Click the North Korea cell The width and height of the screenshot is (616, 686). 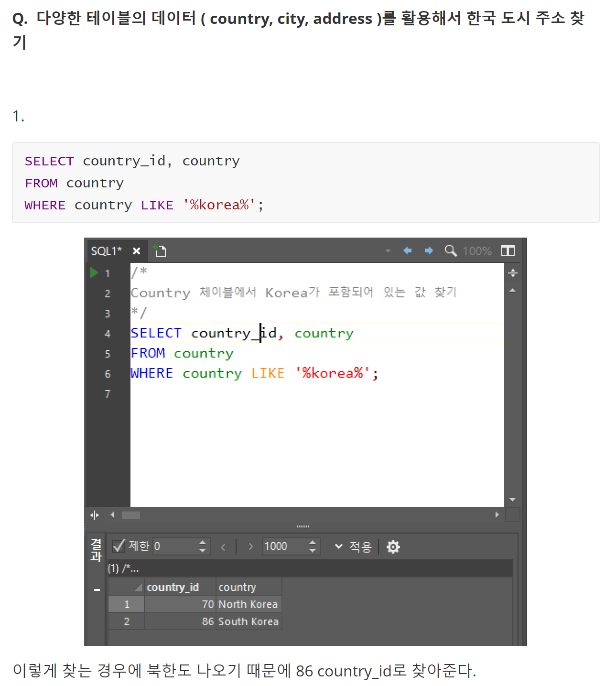[x=249, y=604]
